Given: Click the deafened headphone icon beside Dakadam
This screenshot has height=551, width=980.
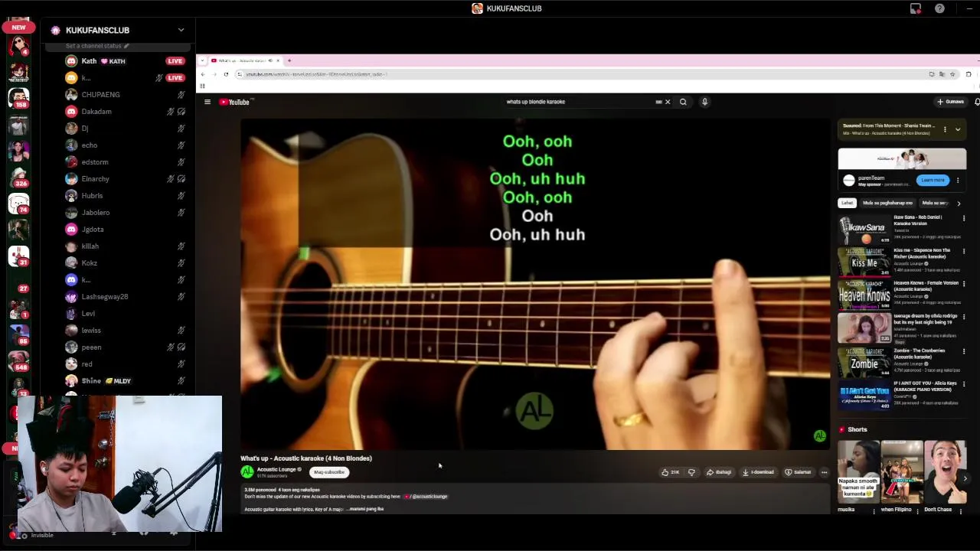Looking at the screenshot, I should (x=181, y=112).
